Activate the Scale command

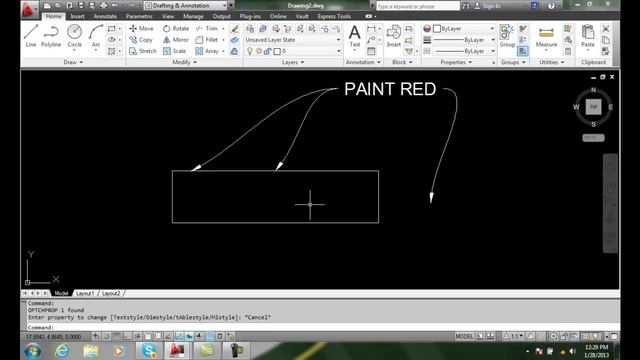coord(174,51)
